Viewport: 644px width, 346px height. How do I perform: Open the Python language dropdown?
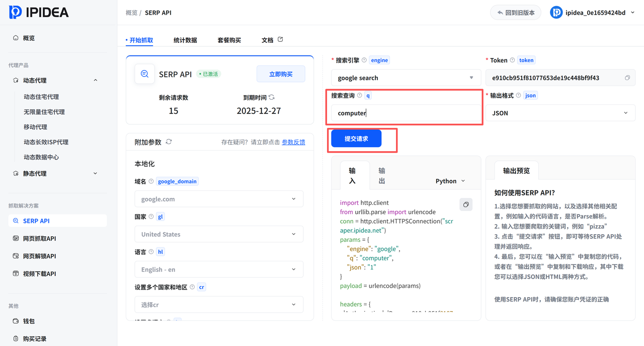(450, 181)
